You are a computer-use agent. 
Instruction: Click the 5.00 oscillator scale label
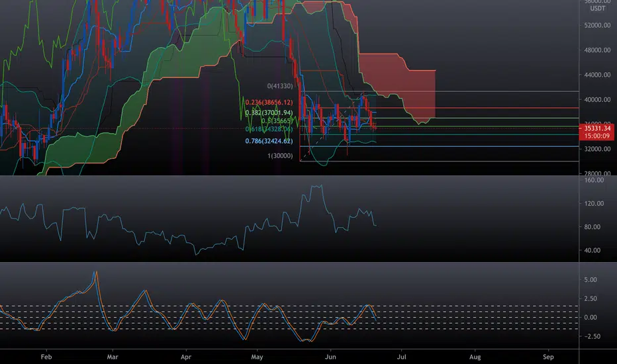[x=591, y=280]
